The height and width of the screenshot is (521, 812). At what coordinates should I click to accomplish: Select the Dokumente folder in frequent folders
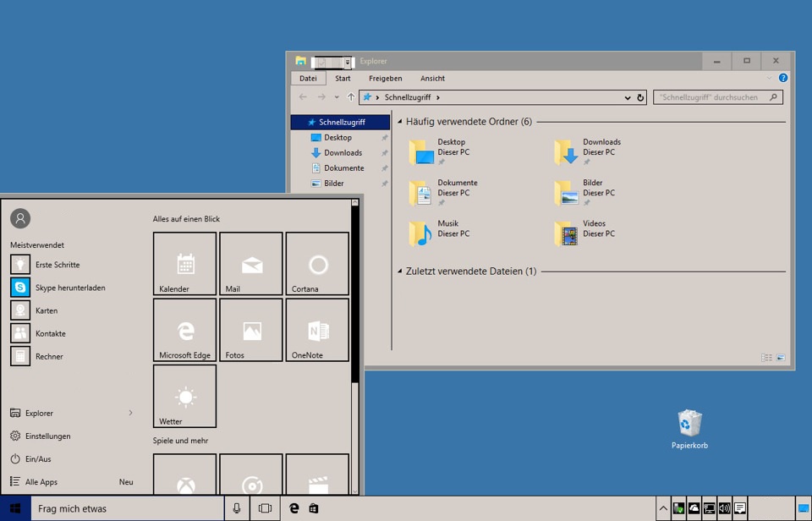[x=443, y=193]
